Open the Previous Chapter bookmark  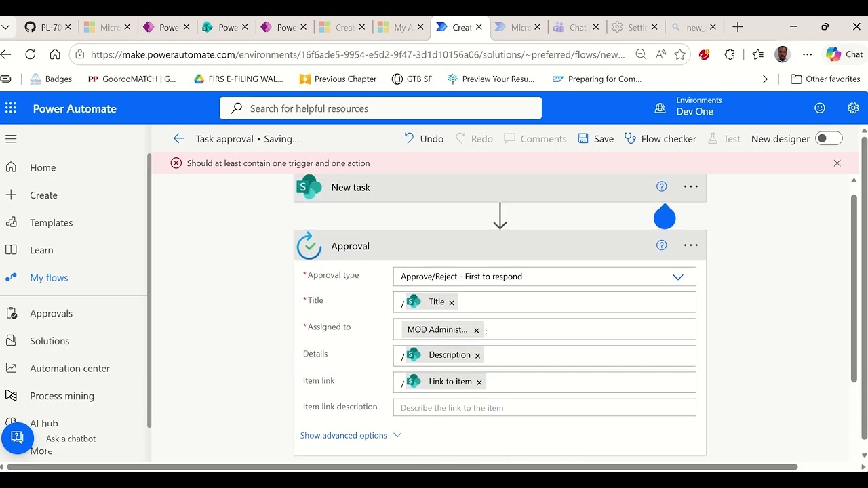[338, 79]
